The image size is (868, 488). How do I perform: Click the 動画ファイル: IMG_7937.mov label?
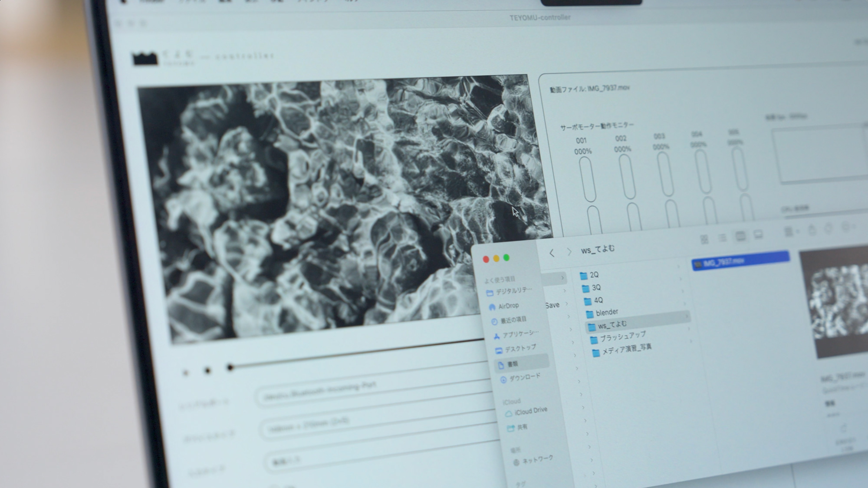(589, 89)
